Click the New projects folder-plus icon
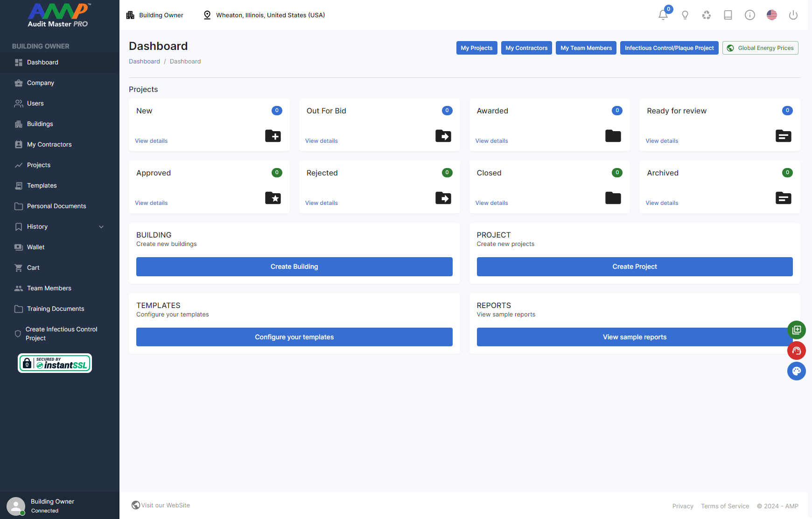Viewport: 812px width, 519px height. point(273,136)
